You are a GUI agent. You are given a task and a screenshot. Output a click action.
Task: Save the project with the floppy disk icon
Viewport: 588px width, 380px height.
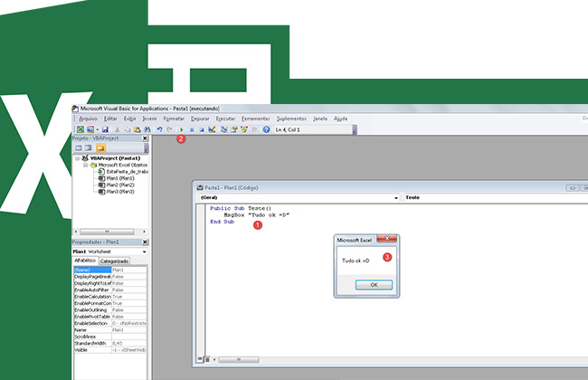click(105, 129)
